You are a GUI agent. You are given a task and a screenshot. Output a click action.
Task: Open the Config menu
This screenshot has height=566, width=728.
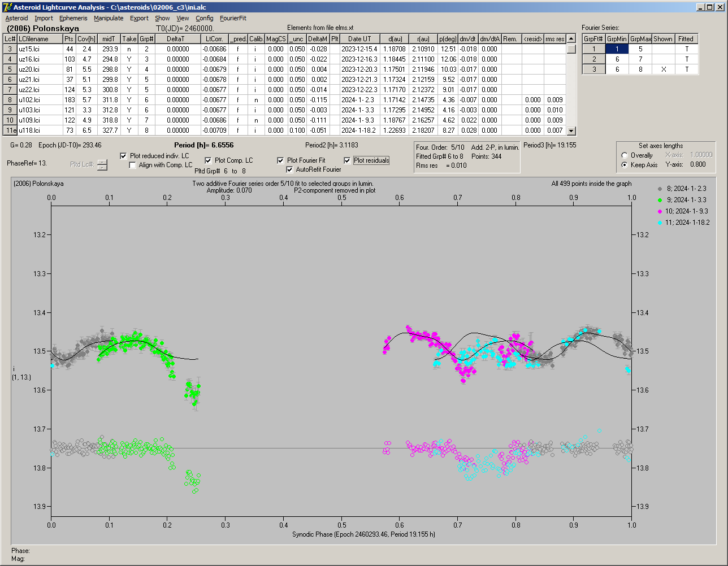click(x=205, y=18)
